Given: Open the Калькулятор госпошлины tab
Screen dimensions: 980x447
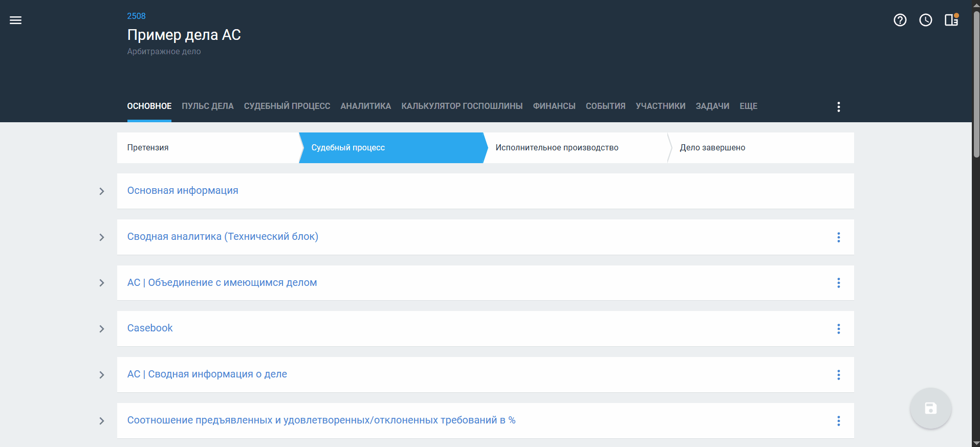Looking at the screenshot, I should click(x=462, y=106).
